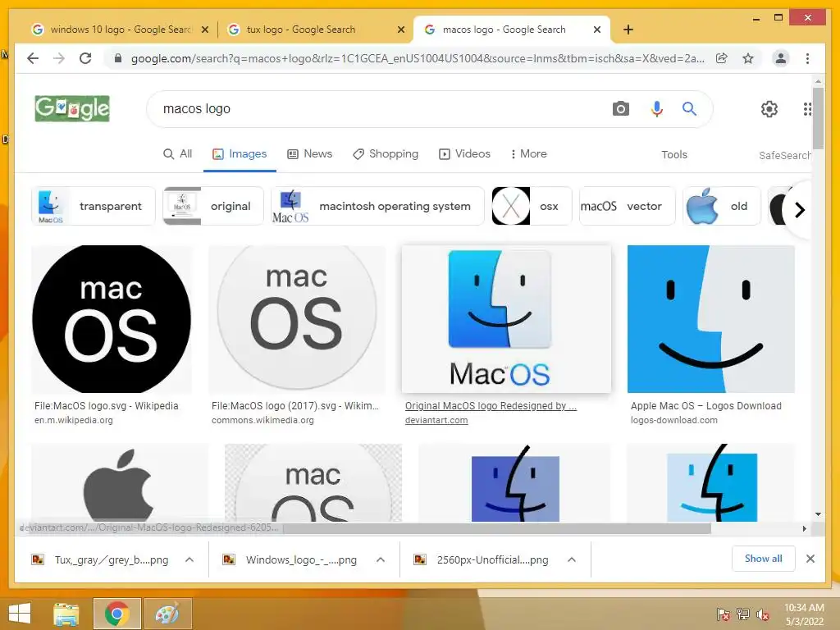Bookmark this page with the star
This screenshot has width=840, height=630.
click(x=748, y=58)
